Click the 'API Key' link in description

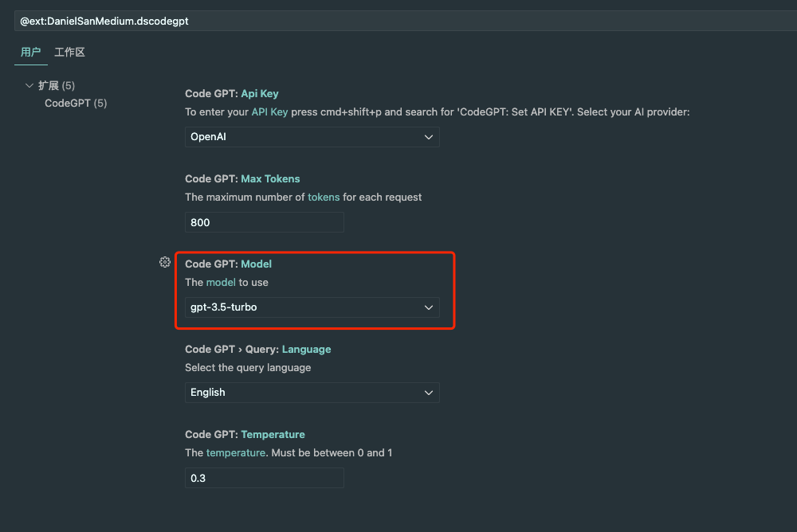[x=269, y=112]
